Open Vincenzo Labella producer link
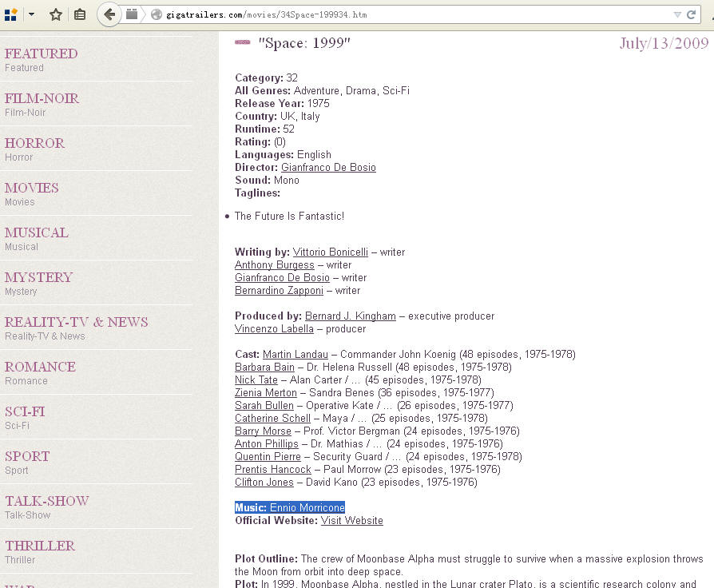Viewport: 714px width, 588px height. [274, 328]
